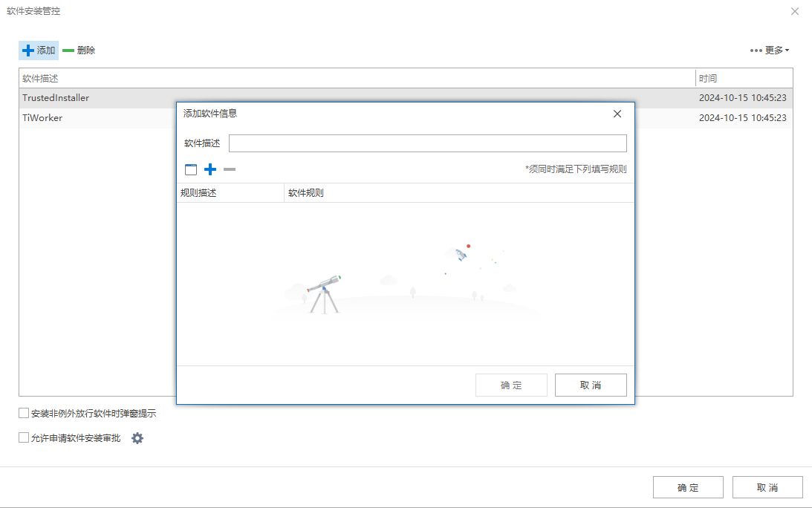Enable 安装非例外放行软件时弹窗提示 checkbox
This screenshot has width=812, height=508.
click(x=24, y=413)
